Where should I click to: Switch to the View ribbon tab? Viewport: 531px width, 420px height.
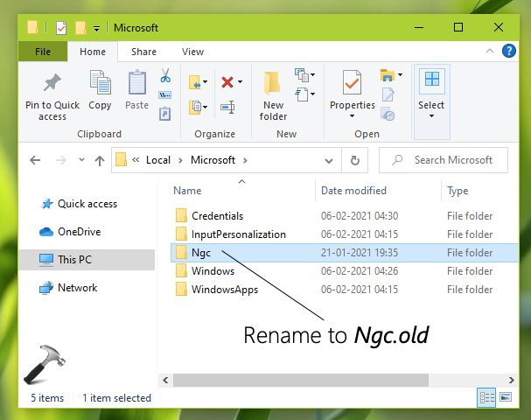192,52
